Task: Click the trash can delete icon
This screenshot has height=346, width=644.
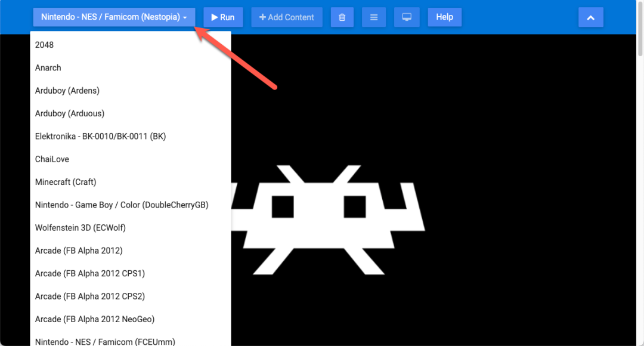Action: (x=342, y=17)
